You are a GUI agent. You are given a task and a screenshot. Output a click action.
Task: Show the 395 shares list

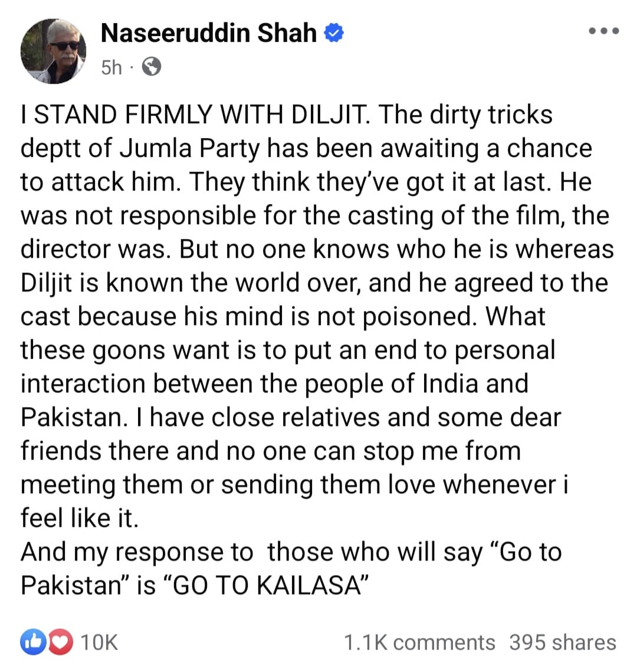tap(562, 642)
